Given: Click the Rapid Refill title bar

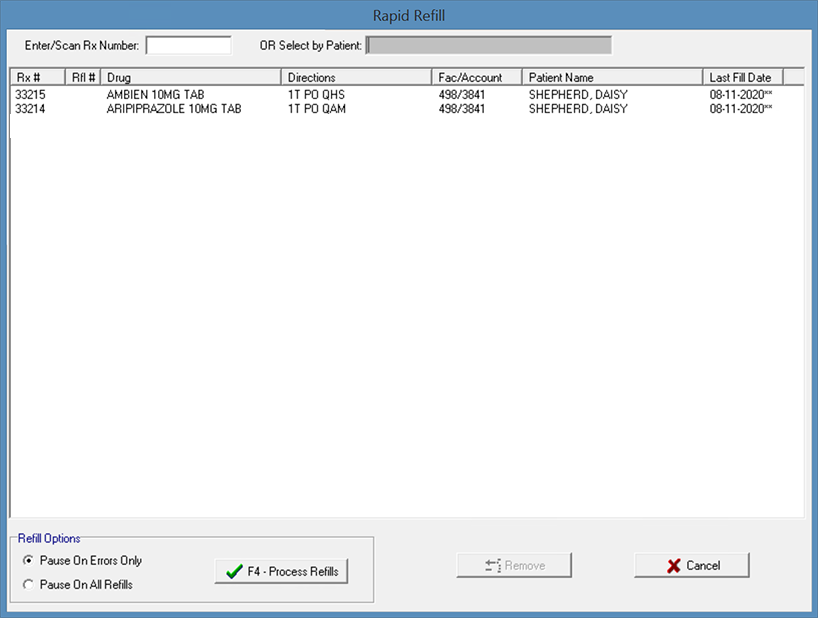Looking at the screenshot, I should (x=408, y=15).
